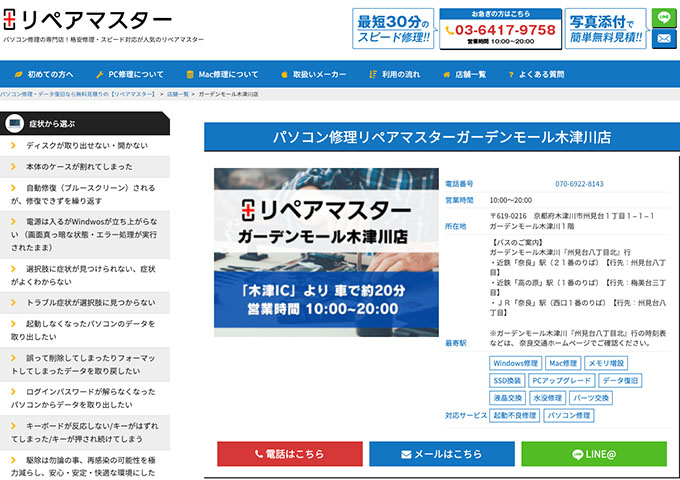Click the business hours text 10:00〜20:00
Screen dimensions: 680x480
[x=511, y=200]
